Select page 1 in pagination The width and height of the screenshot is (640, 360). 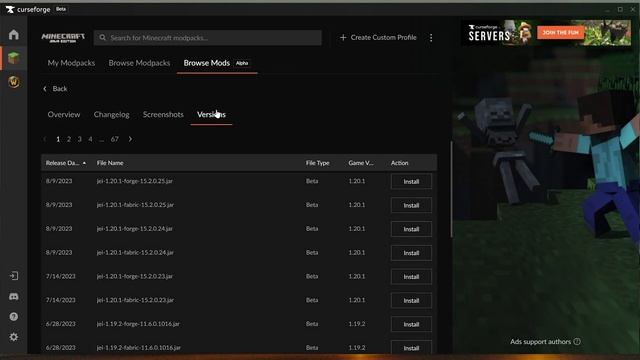[x=58, y=139]
